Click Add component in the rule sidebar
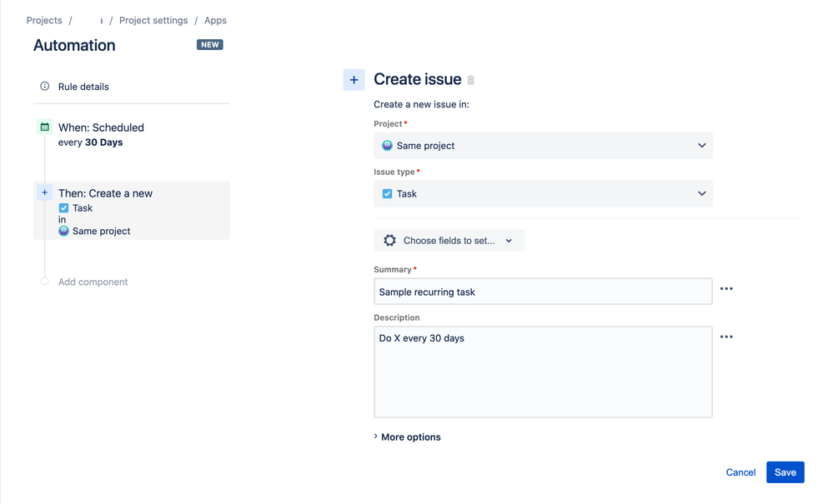The height and width of the screenshot is (504, 833). [92, 282]
